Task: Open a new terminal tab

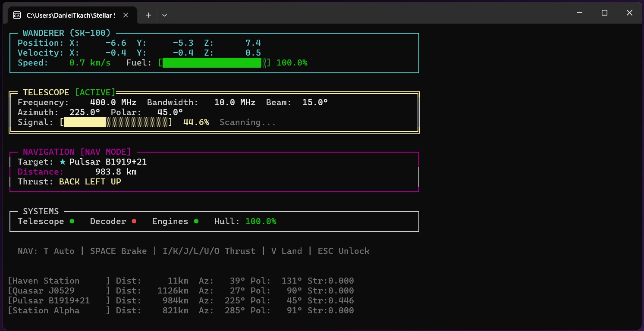Action: click(x=148, y=15)
